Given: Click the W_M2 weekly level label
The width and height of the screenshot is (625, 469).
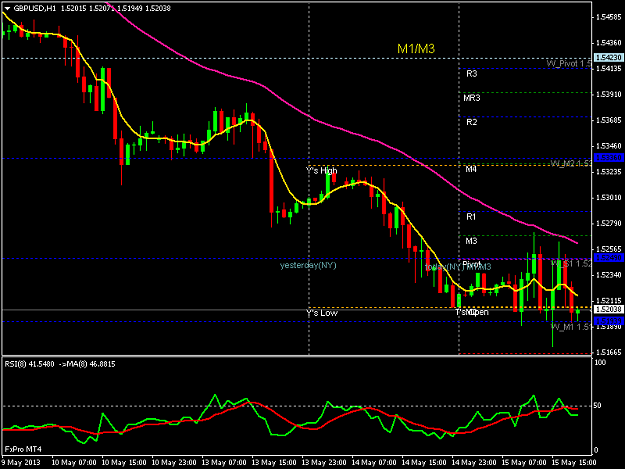Looking at the screenshot, I should pyautogui.click(x=571, y=163).
